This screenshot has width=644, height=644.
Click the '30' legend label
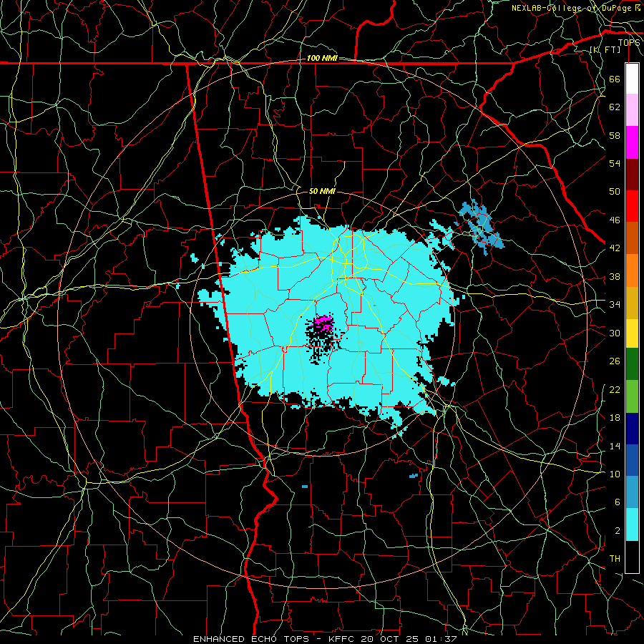tap(615, 333)
